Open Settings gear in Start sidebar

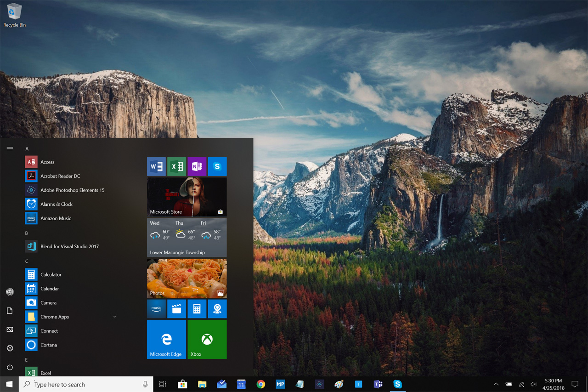coord(10,348)
